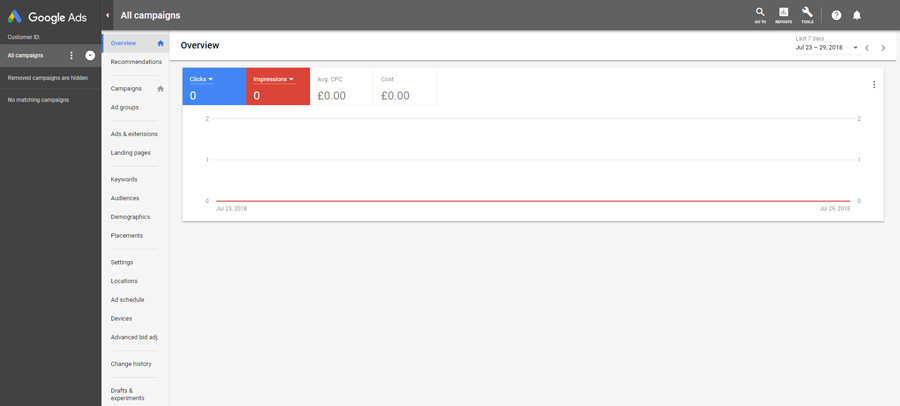Click the Jul 29, 2018 chart label
This screenshot has width=900, height=406.
[835, 208]
